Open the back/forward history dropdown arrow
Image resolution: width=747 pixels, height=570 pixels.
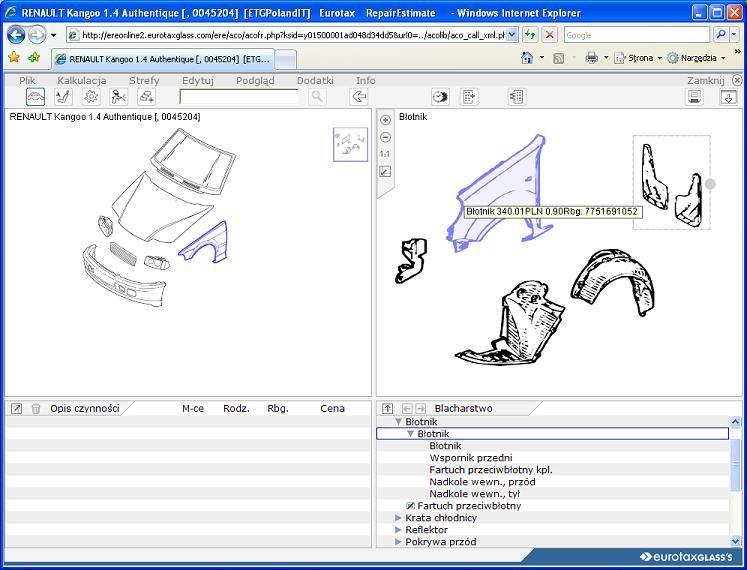pos(53,35)
